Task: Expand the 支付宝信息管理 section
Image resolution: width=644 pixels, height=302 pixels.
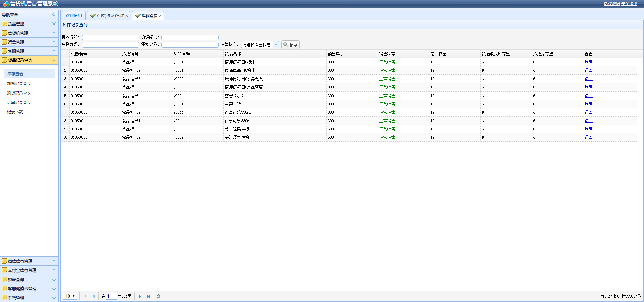Action: click(x=54, y=270)
